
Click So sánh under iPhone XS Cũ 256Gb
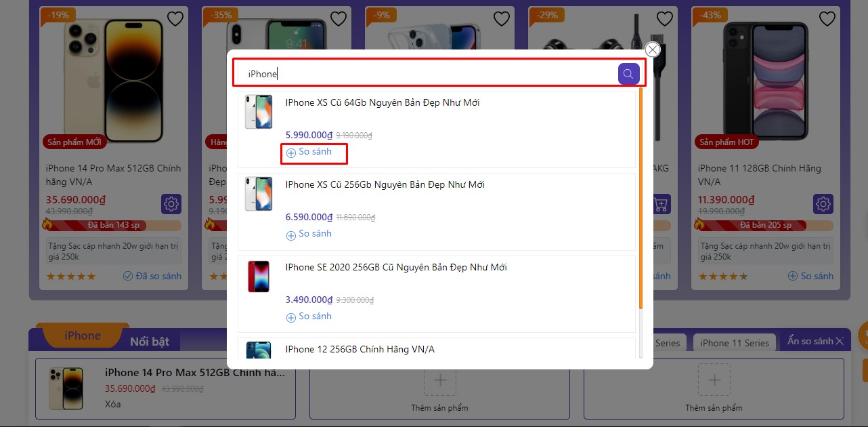pos(315,234)
